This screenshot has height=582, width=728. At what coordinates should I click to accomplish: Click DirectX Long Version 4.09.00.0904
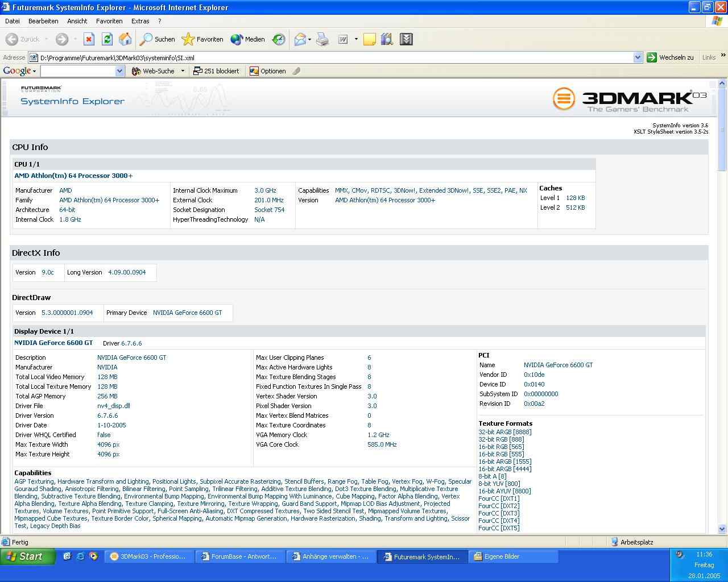coord(127,272)
